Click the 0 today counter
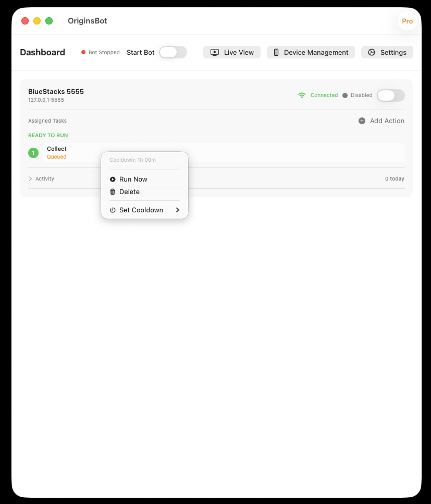Image resolution: width=431 pixels, height=504 pixels. point(395,179)
